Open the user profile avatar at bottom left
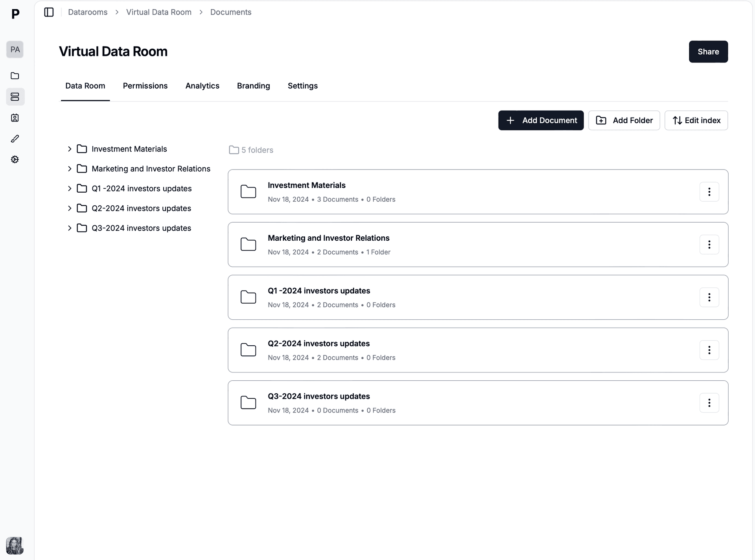 pyautogui.click(x=15, y=546)
